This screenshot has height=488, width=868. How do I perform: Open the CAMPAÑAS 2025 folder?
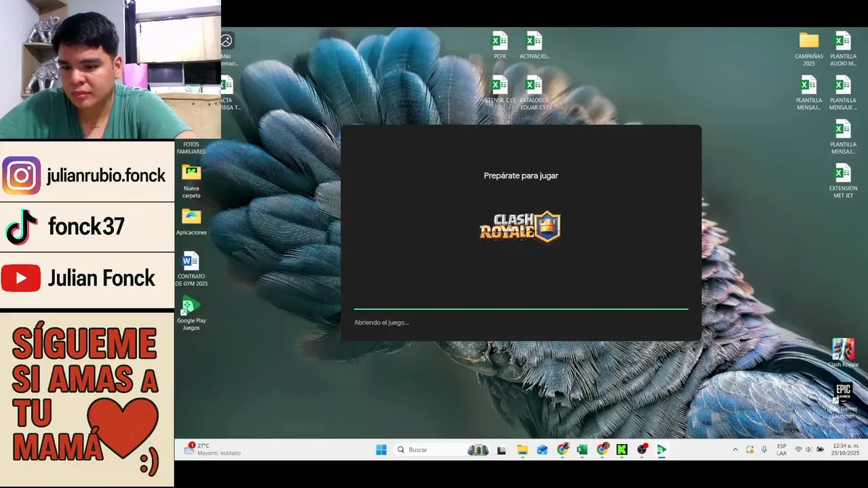(809, 49)
